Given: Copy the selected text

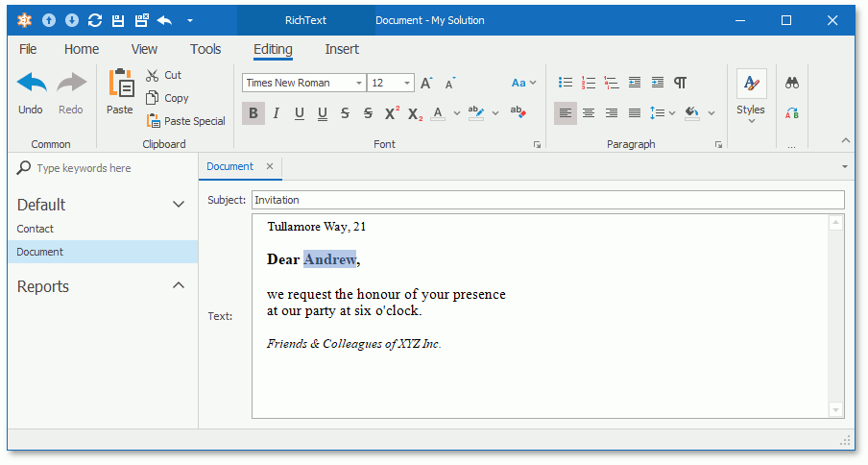Looking at the screenshot, I should click(167, 98).
